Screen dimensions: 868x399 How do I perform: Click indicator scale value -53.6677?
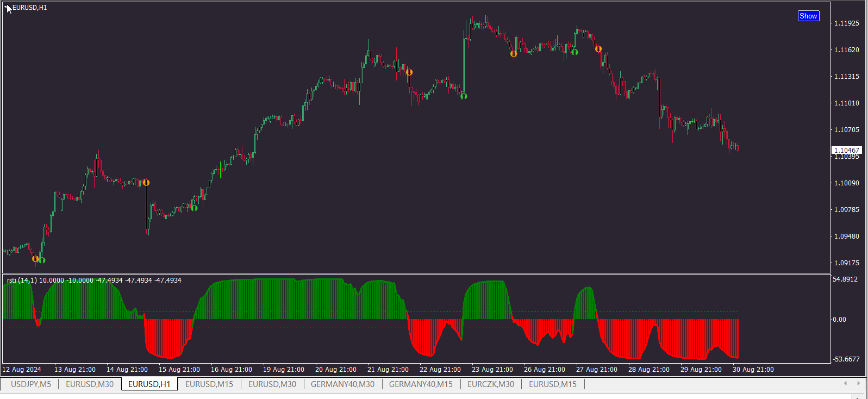coord(846,359)
